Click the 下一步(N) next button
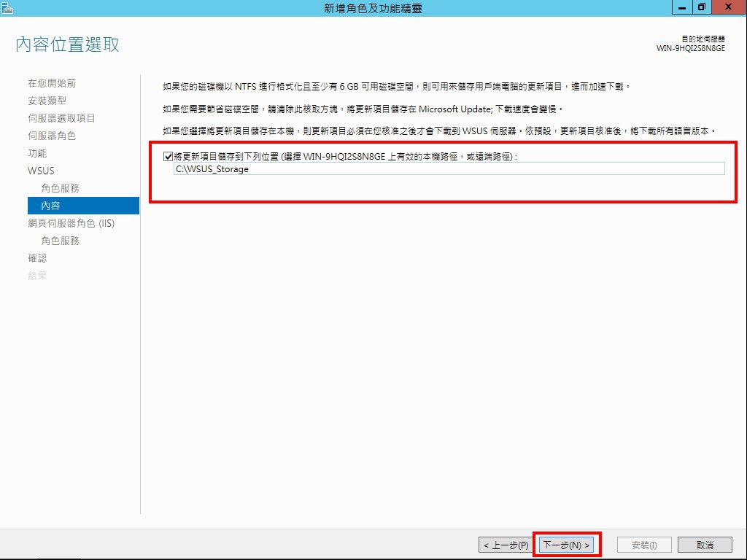This screenshot has width=747, height=560. tap(566, 545)
